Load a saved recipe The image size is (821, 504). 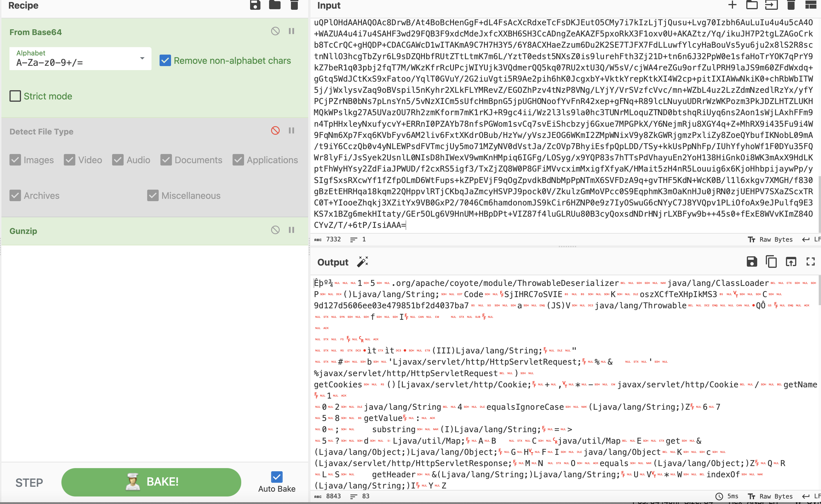[x=275, y=5]
